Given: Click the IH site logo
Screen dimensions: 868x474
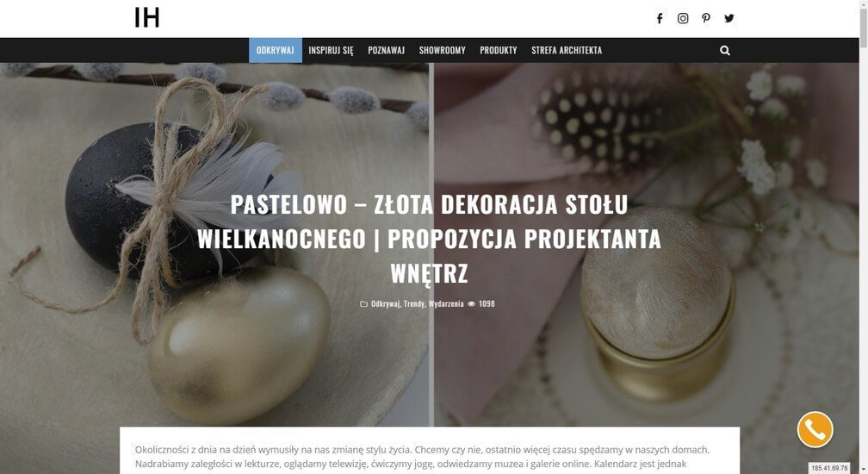Looking at the screenshot, I should pyautogui.click(x=146, y=18).
